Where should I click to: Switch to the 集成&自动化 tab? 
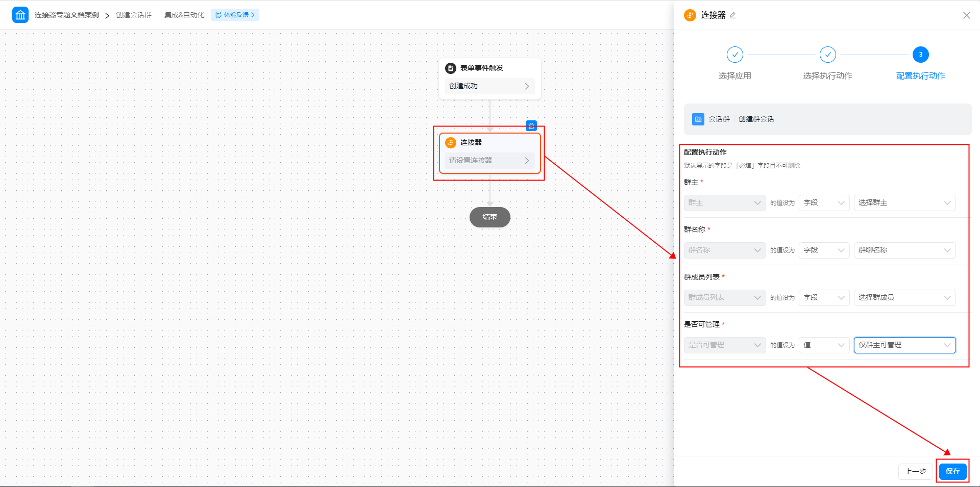[x=184, y=15]
